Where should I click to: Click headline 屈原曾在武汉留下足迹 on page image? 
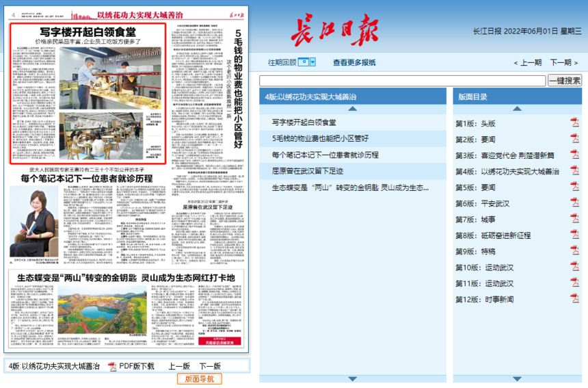click(207, 207)
